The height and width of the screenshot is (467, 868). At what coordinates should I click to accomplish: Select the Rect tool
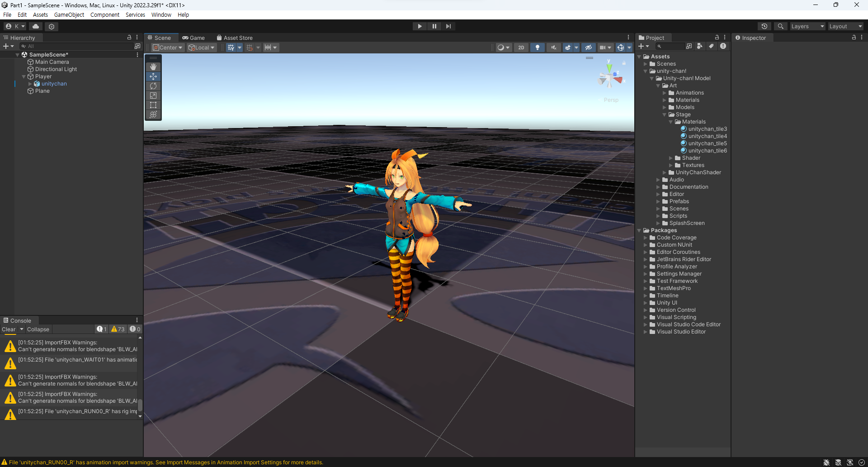tap(153, 105)
